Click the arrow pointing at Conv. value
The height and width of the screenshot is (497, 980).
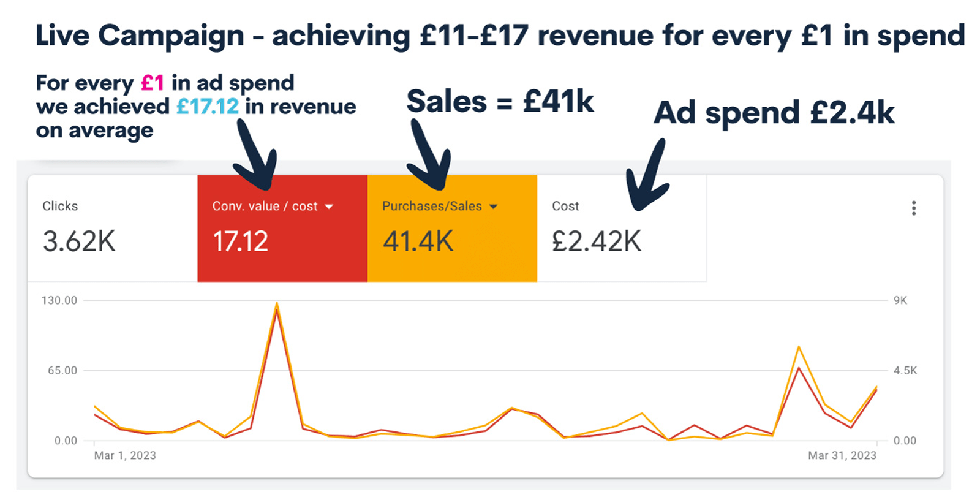tap(257, 154)
